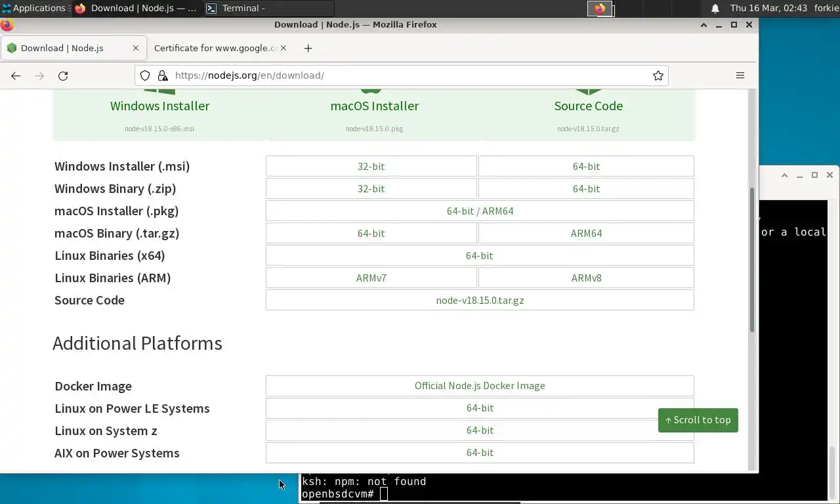This screenshot has width=840, height=504.
Task: Download 32-bit Windows Binary (.zip)
Action: 371,188
